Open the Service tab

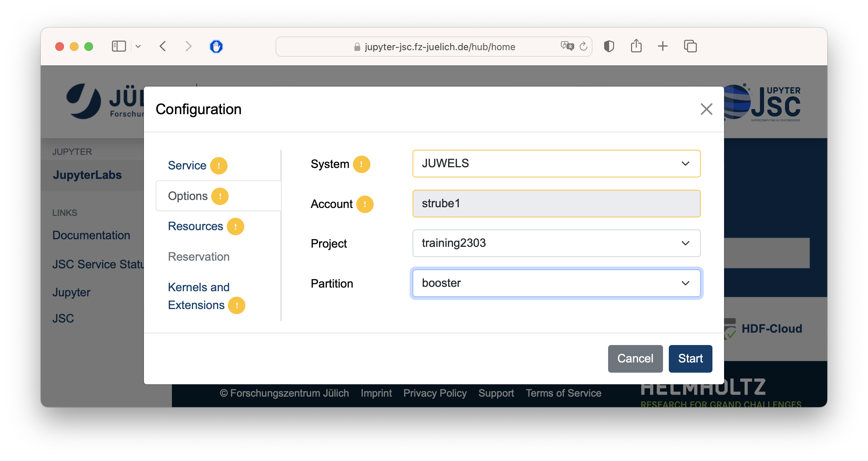pos(187,166)
